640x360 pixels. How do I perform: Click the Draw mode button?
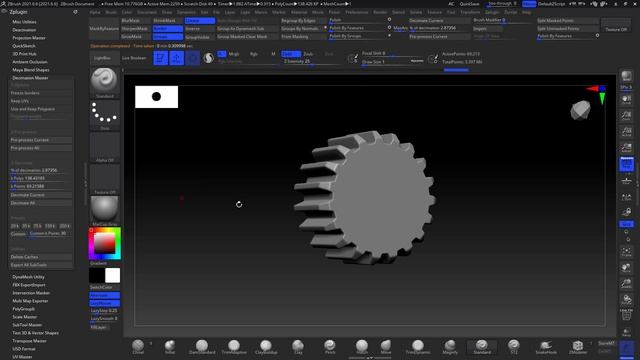click(176, 58)
